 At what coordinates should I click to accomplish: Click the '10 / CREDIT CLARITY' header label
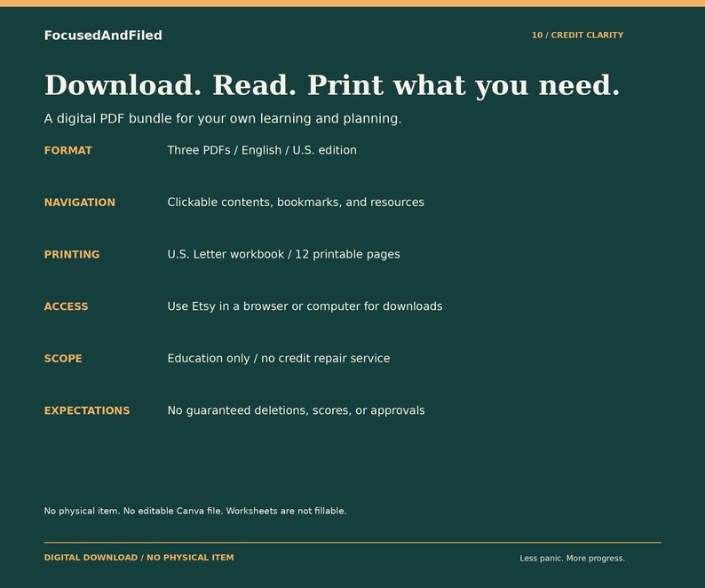pyautogui.click(x=577, y=36)
